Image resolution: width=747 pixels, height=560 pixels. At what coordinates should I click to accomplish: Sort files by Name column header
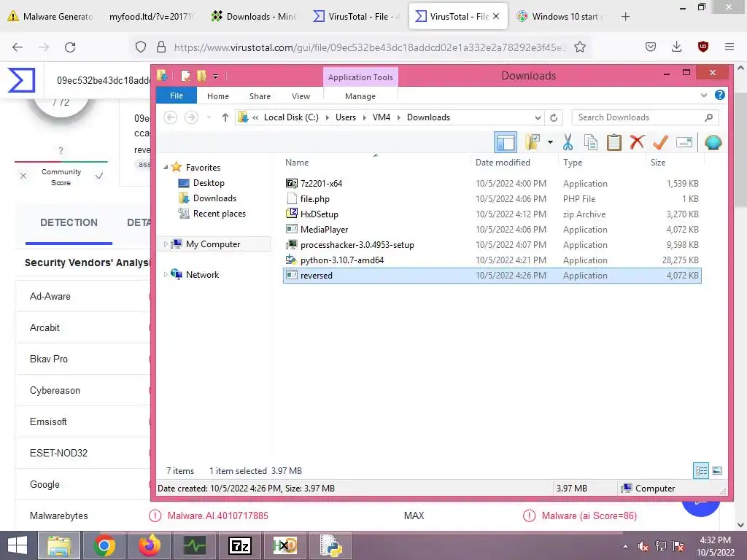[x=297, y=163]
